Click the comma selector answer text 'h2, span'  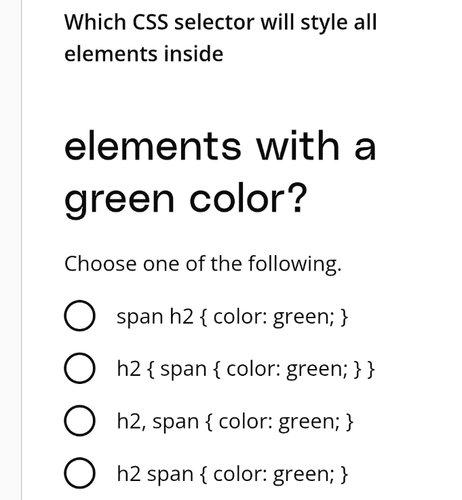pos(235,422)
